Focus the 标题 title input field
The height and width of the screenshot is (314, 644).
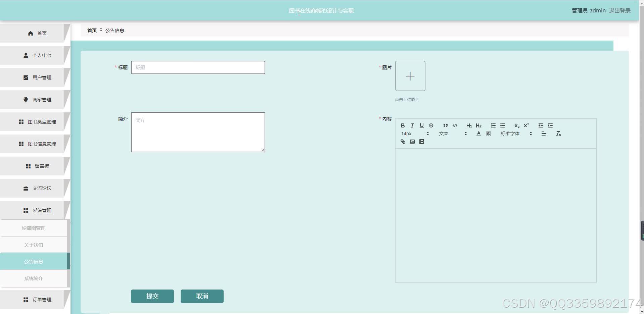(x=198, y=67)
